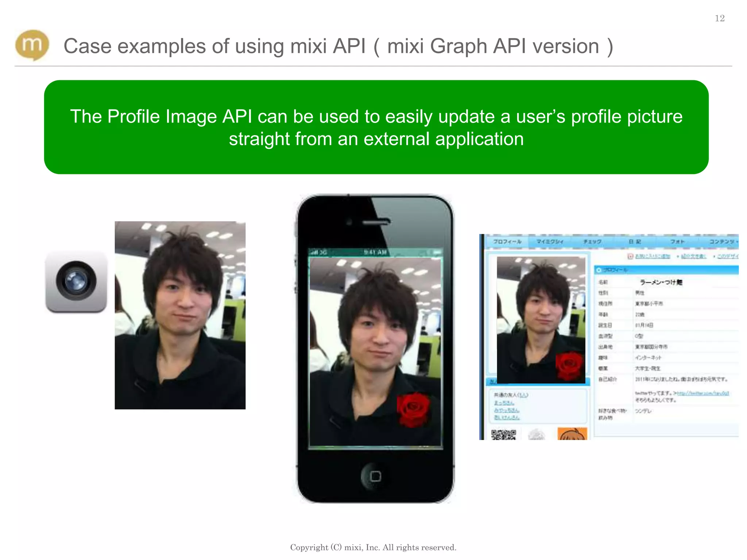The image size is (747, 560).
Task: Click the blue profile section header icon
Action: click(x=599, y=270)
